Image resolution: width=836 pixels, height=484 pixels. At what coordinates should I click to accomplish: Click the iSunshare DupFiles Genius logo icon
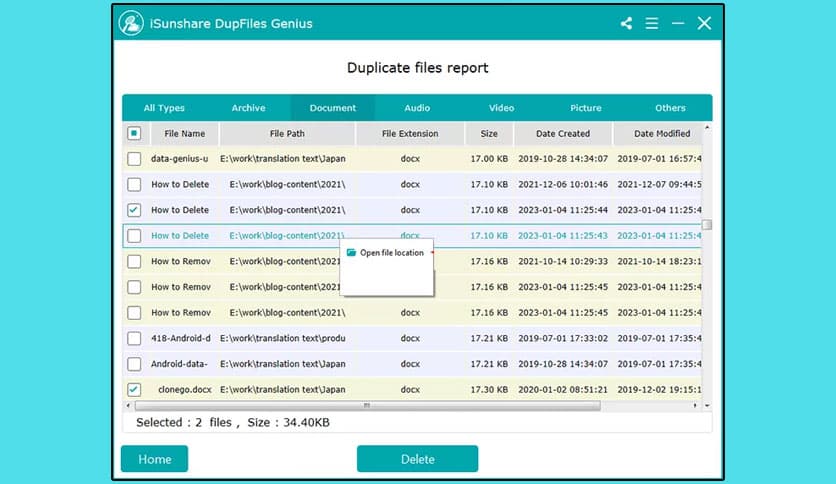131,23
